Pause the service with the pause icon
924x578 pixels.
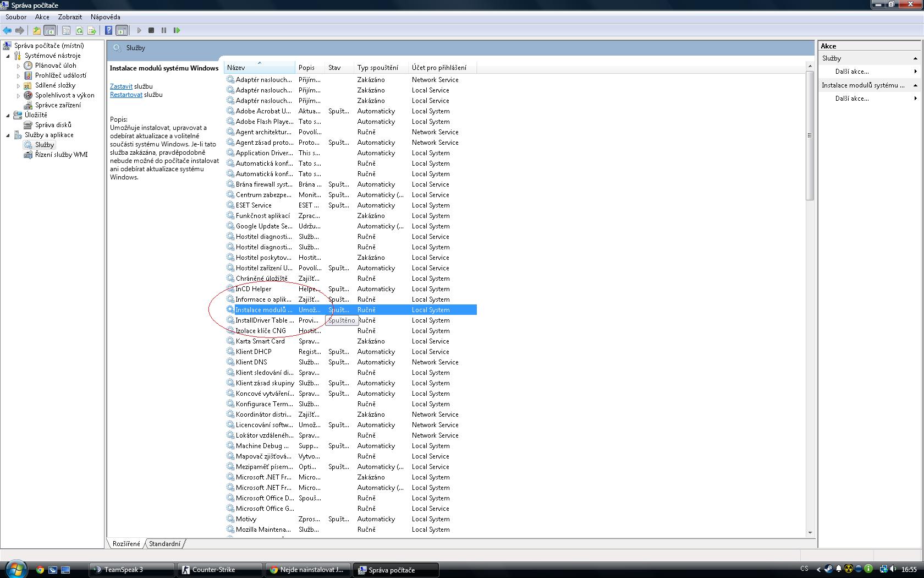click(164, 30)
